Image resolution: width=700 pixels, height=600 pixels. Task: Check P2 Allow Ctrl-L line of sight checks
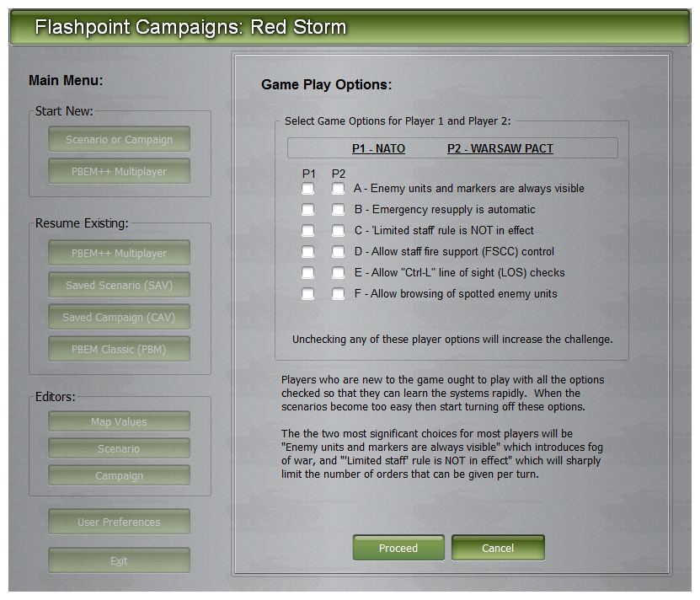click(338, 272)
